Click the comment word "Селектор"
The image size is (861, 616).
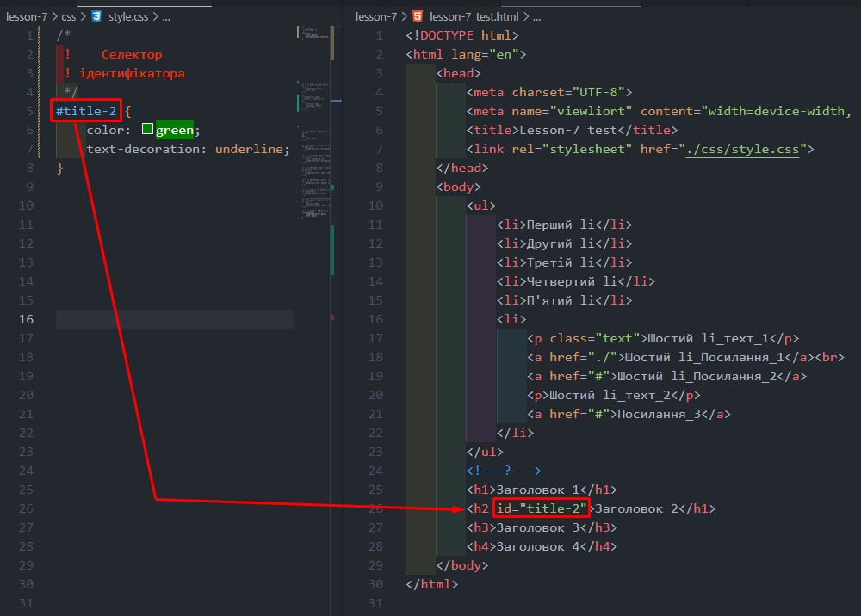[132, 54]
